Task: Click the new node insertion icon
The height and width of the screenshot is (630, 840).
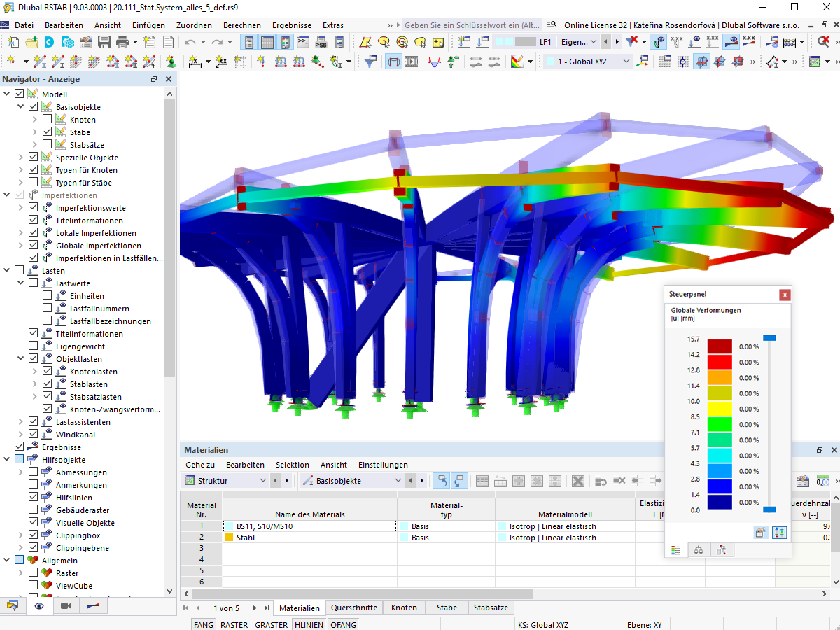Action: click(x=13, y=62)
